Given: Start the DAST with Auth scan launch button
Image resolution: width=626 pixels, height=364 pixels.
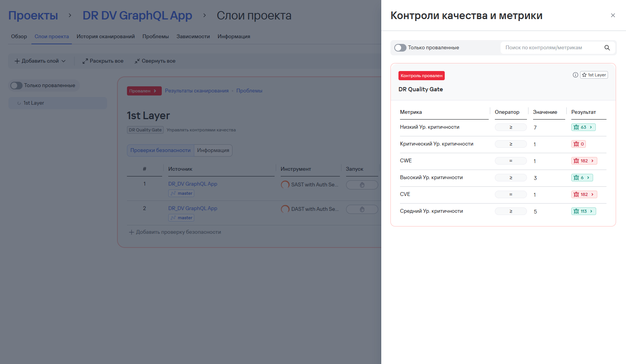Looking at the screenshot, I should (x=362, y=209).
